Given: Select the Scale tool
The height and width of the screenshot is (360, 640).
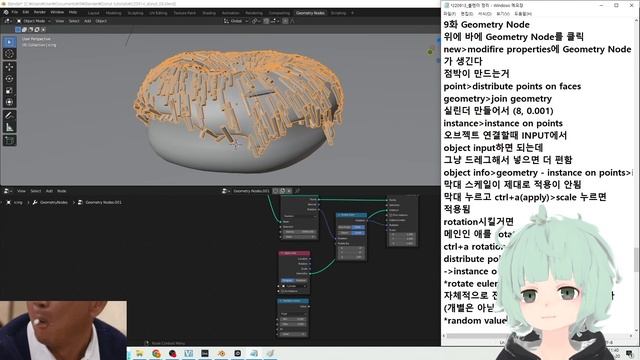Looking at the screenshot, I should 9,90.
